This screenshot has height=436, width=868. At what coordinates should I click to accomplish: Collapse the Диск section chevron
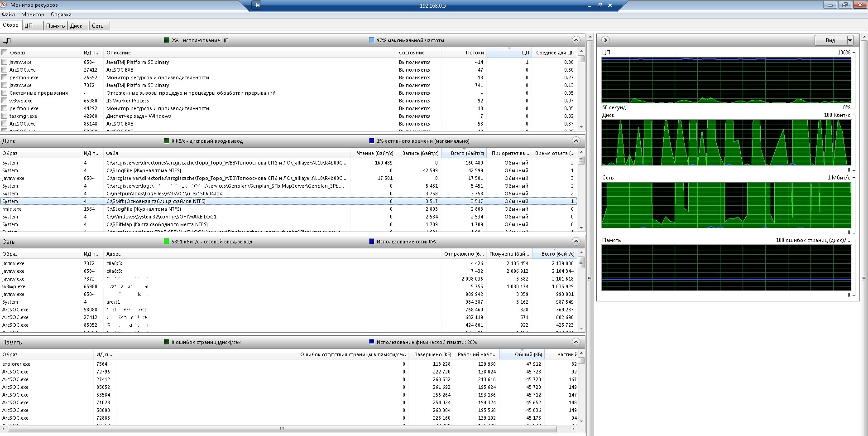pos(576,141)
